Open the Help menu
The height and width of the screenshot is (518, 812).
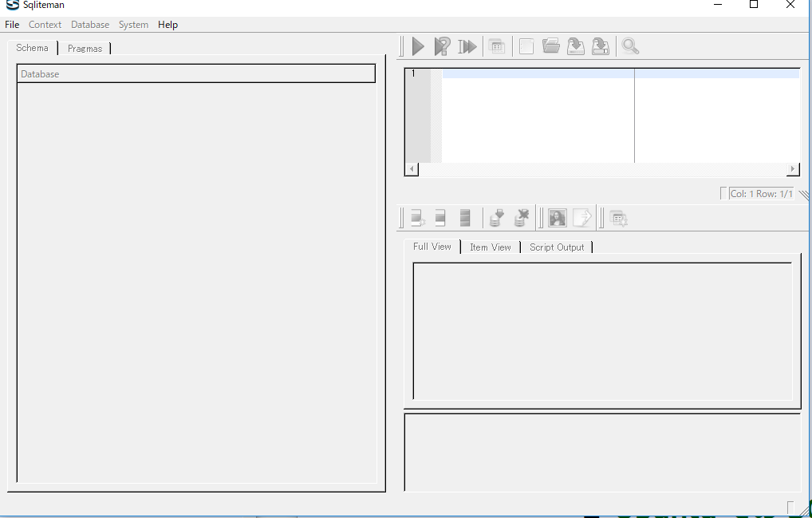(x=168, y=25)
